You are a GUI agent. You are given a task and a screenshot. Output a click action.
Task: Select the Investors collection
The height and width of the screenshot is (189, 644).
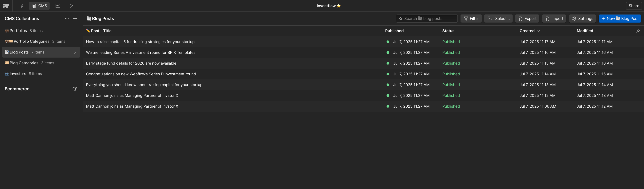point(18,74)
